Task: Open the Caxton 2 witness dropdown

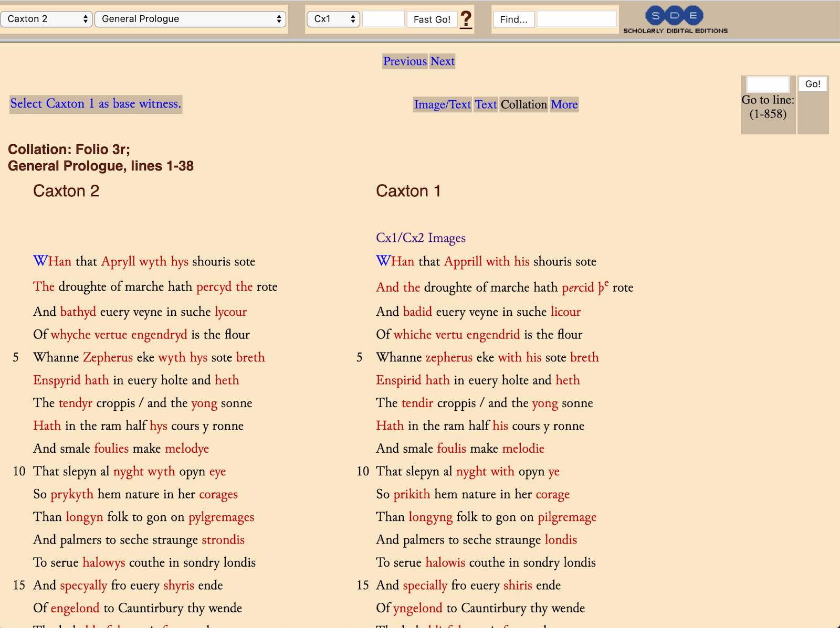Action: [x=47, y=19]
